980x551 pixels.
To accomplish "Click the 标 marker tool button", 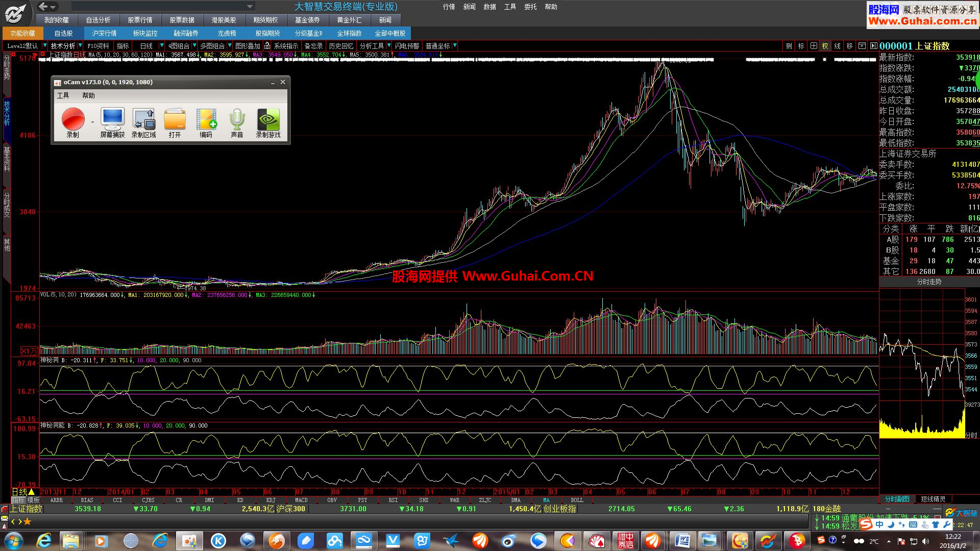I will point(801,46).
